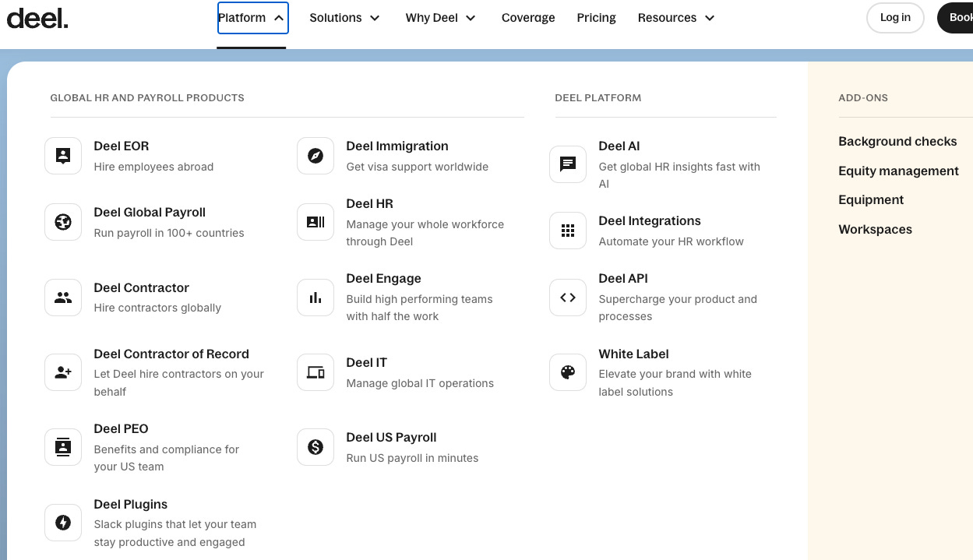Expand the Resources dropdown

676,18
